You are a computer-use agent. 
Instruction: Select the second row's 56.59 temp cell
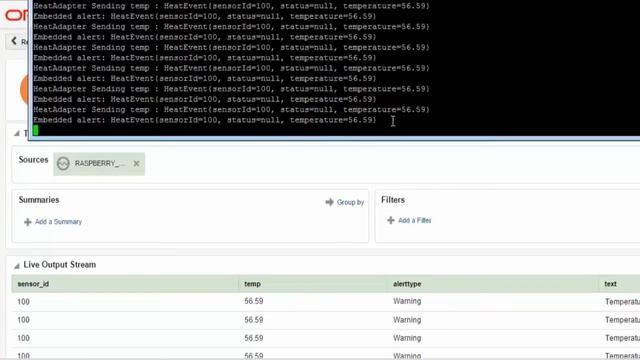253,320
